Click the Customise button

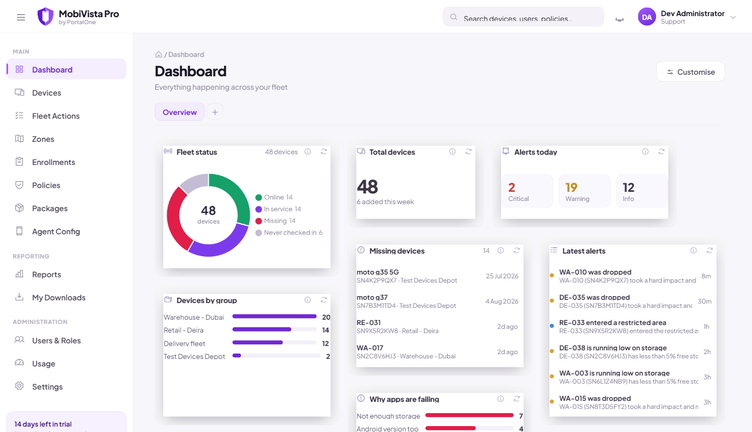(x=690, y=72)
